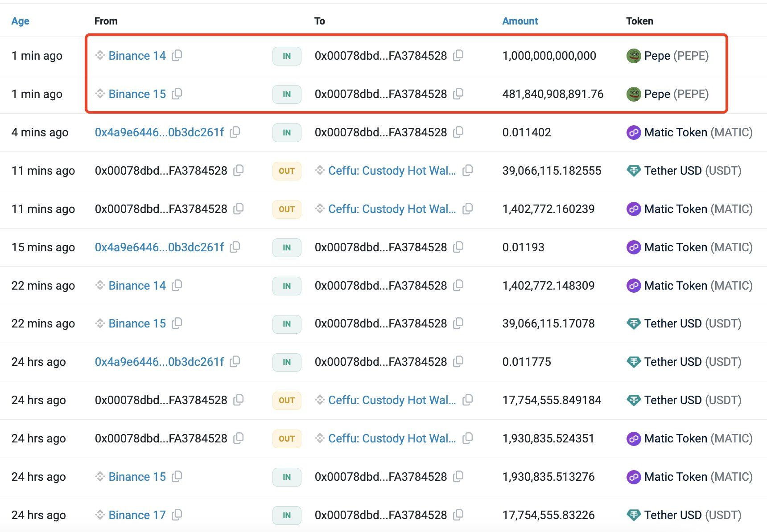The height and width of the screenshot is (532, 767).
Task: Sort transfers by the Amount column header
Action: click(x=520, y=21)
